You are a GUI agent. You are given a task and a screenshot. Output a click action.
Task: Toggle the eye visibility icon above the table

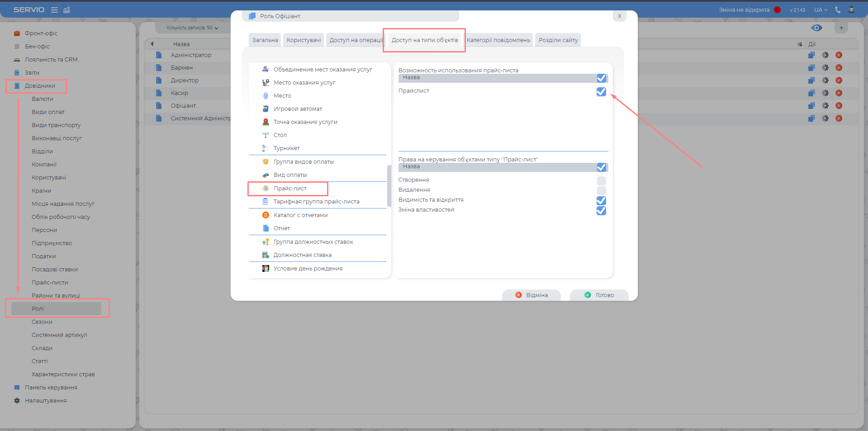pos(816,28)
